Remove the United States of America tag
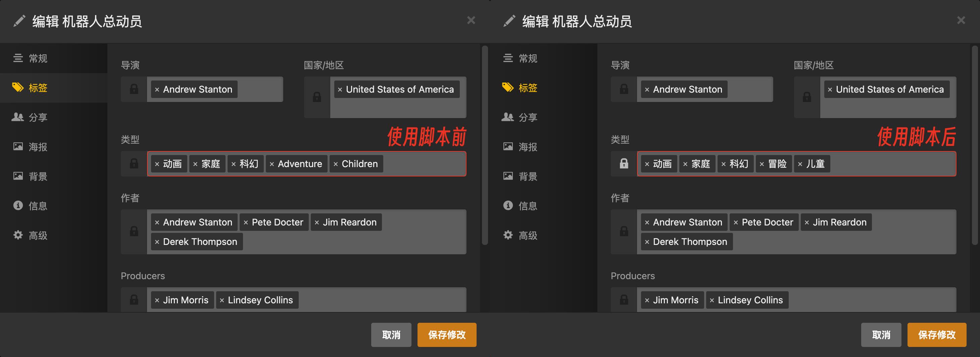This screenshot has width=980, height=357. pyautogui.click(x=340, y=89)
